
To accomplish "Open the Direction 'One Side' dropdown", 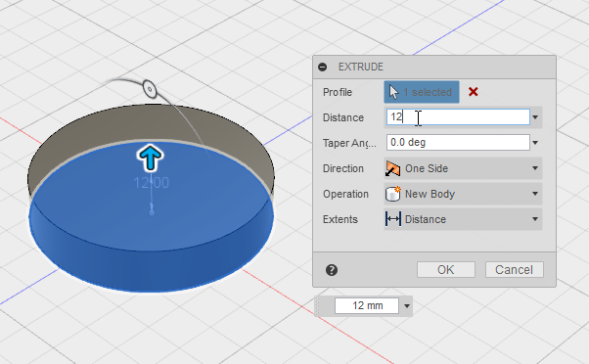I will [463, 168].
